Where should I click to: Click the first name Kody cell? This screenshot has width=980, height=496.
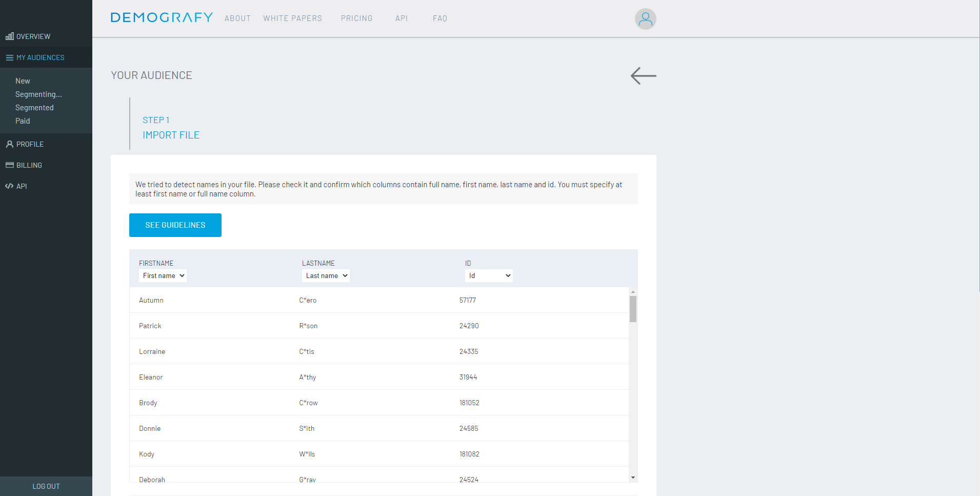(x=147, y=454)
